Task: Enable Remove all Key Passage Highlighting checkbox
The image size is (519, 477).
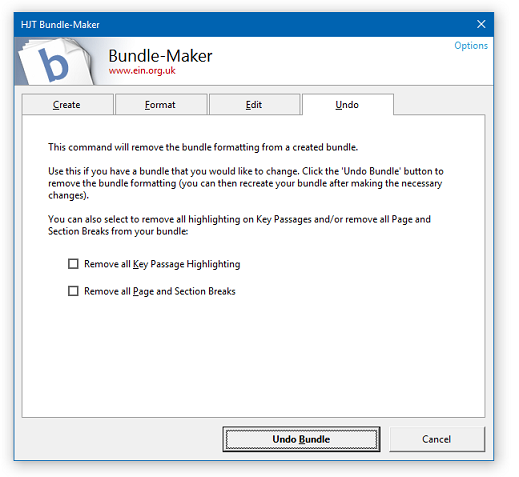Action: 73,264
